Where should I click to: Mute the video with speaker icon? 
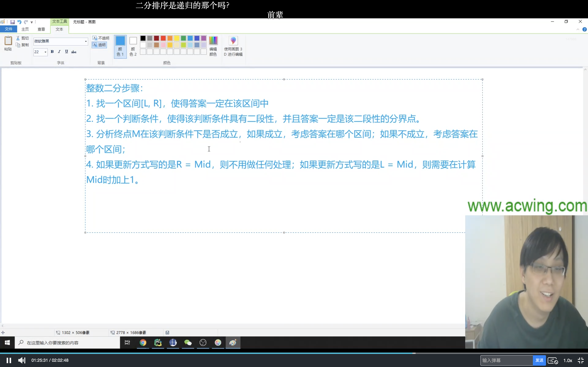pyautogui.click(x=22, y=360)
